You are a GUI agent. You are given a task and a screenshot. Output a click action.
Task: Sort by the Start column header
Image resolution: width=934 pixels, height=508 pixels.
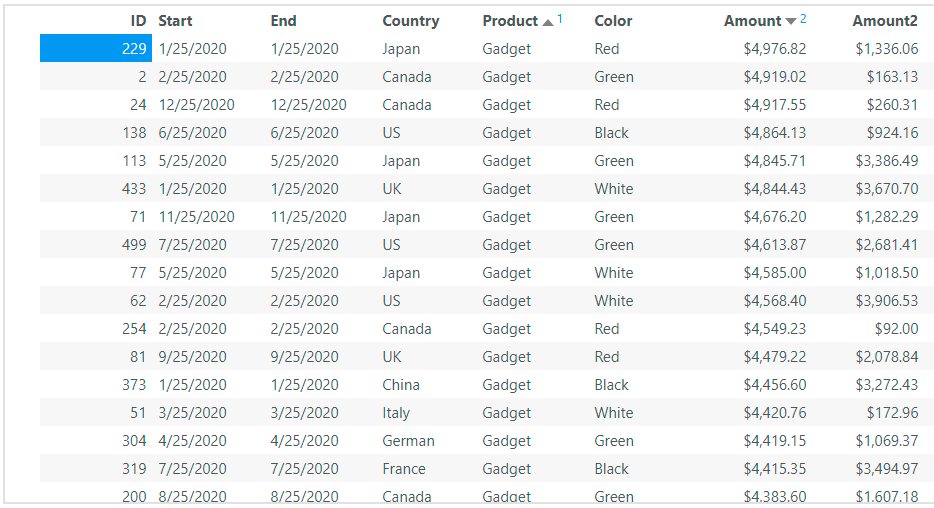[175, 21]
